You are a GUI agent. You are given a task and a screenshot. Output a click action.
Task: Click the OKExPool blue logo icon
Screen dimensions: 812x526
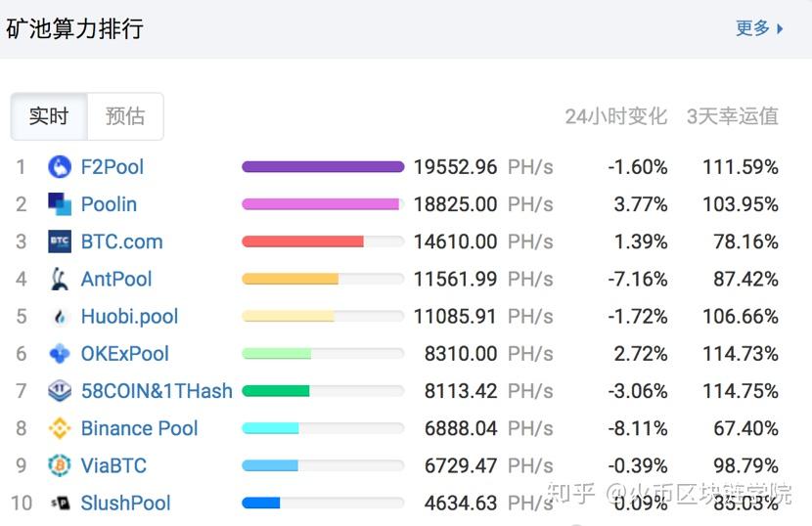point(60,354)
